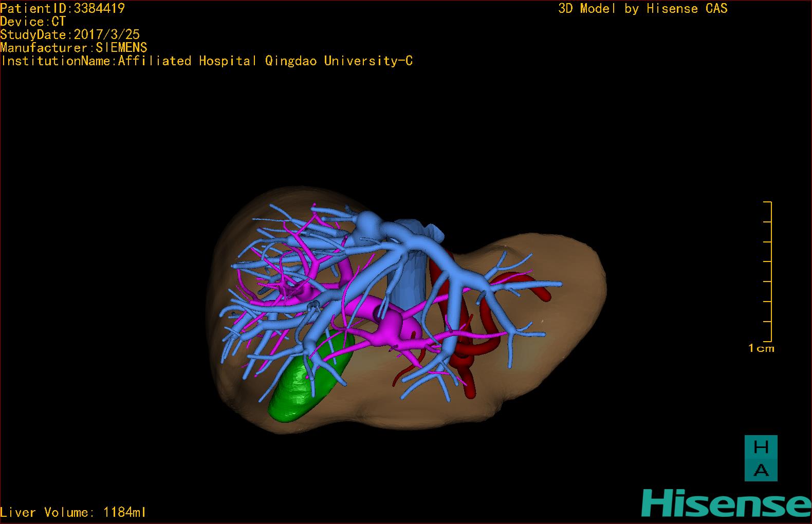The width and height of the screenshot is (812, 524).
Task: Click the InstitutionName Affiliated Hospital text
Action: pyautogui.click(x=207, y=61)
